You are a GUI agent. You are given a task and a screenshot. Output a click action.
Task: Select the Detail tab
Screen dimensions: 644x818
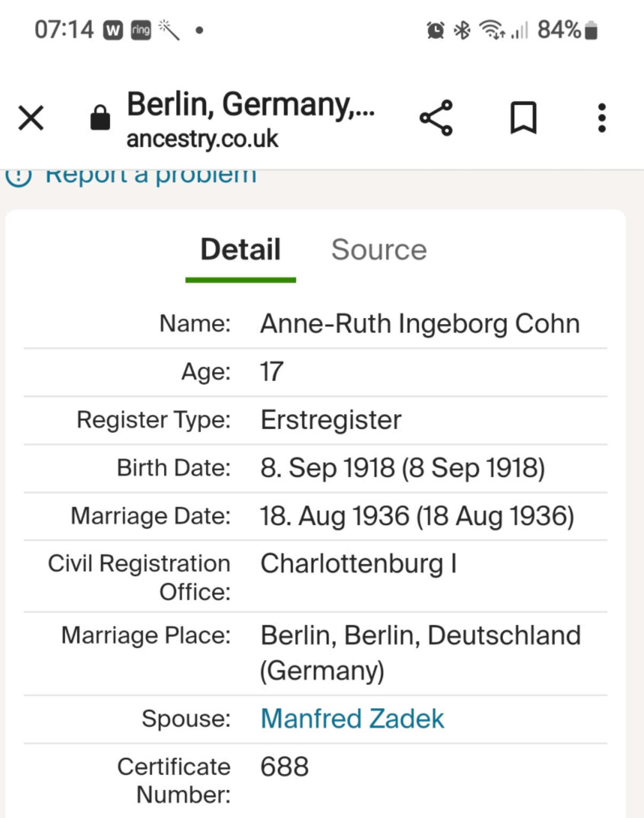point(240,249)
